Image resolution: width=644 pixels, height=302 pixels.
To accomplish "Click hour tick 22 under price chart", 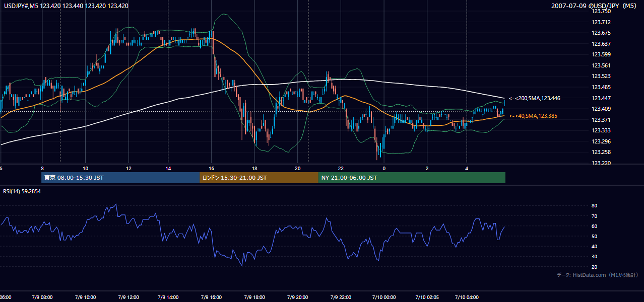I will pos(341,169).
